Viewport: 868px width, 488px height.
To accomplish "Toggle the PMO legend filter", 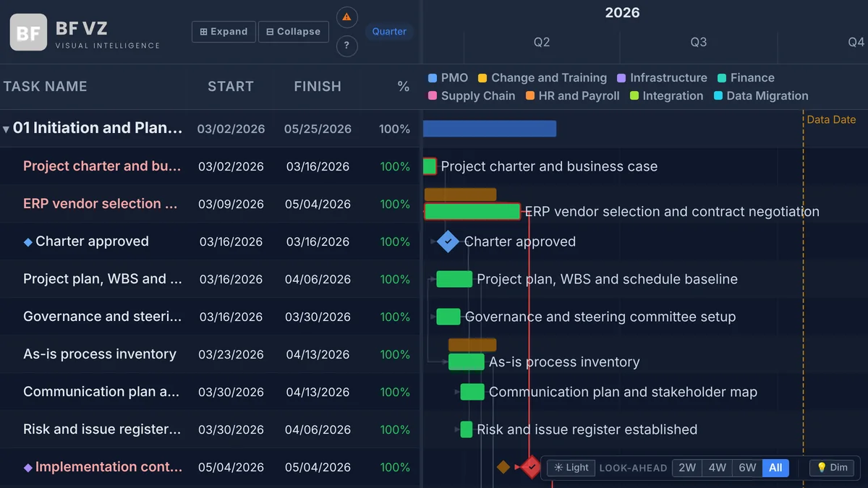I will point(448,77).
